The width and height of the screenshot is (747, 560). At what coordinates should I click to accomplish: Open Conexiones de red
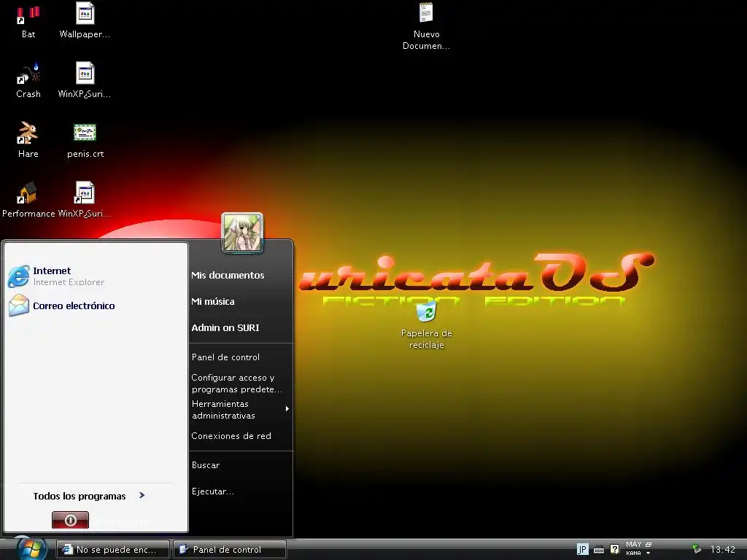tap(231, 436)
